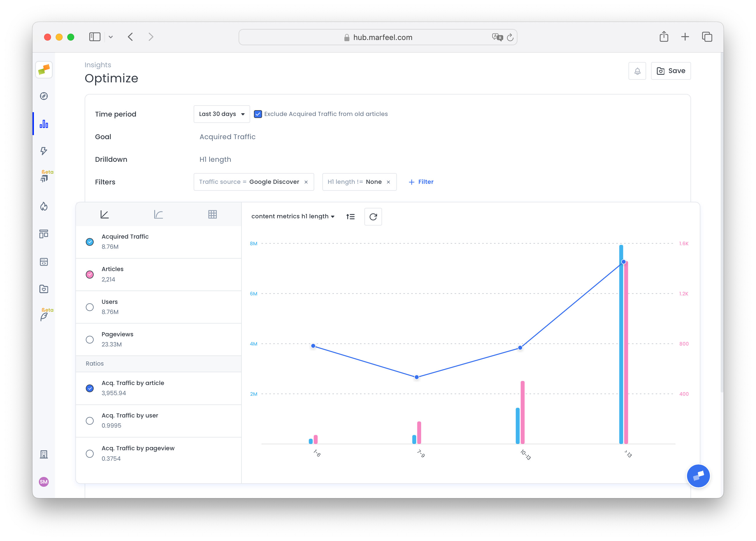Add a new Filter

pos(421,182)
